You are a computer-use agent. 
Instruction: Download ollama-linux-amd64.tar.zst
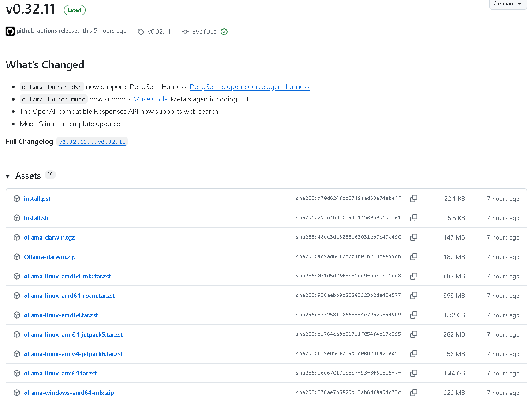[x=61, y=315]
